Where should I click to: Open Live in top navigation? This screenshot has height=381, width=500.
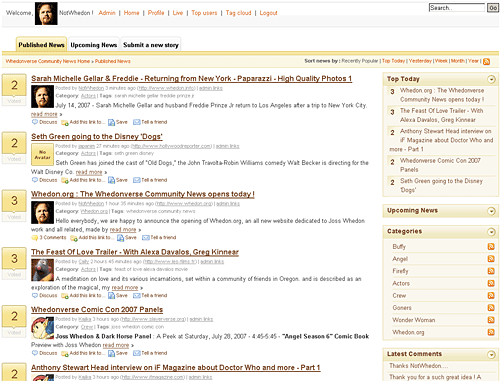[x=178, y=13]
